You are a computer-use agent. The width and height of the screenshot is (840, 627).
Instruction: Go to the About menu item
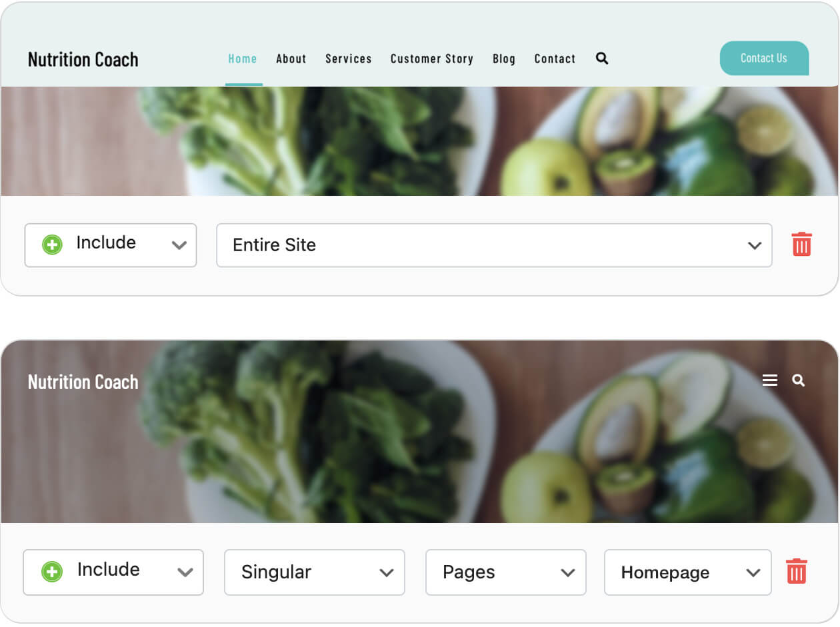[x=291, y=59]
